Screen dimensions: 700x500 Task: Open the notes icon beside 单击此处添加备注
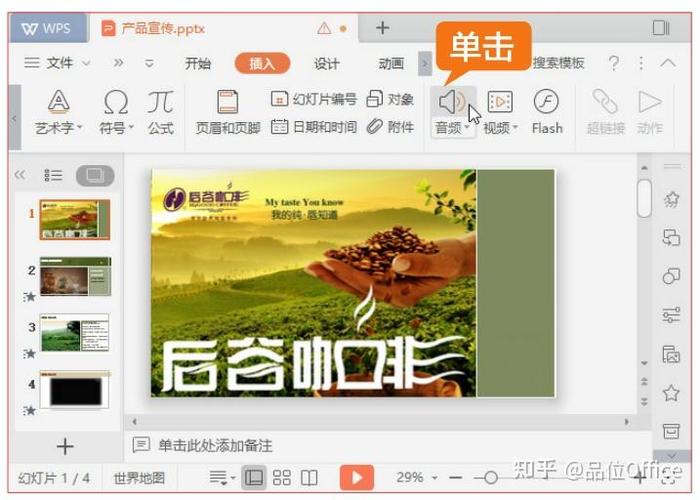[x=141, y=445]
